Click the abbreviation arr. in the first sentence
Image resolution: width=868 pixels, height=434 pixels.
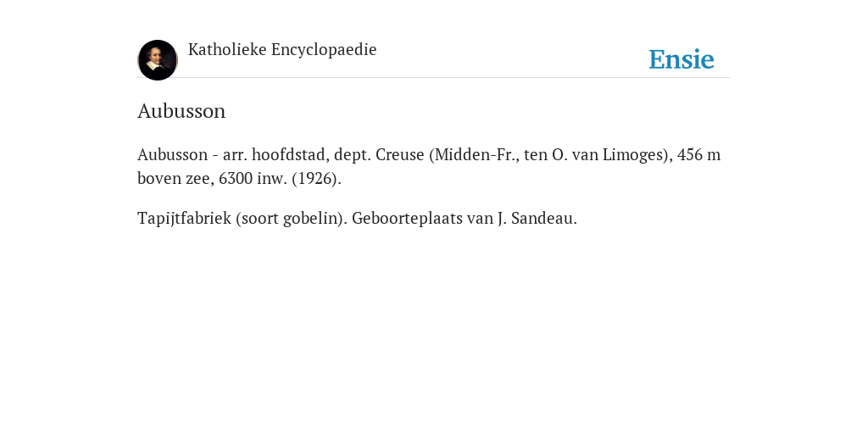point(236,154)
